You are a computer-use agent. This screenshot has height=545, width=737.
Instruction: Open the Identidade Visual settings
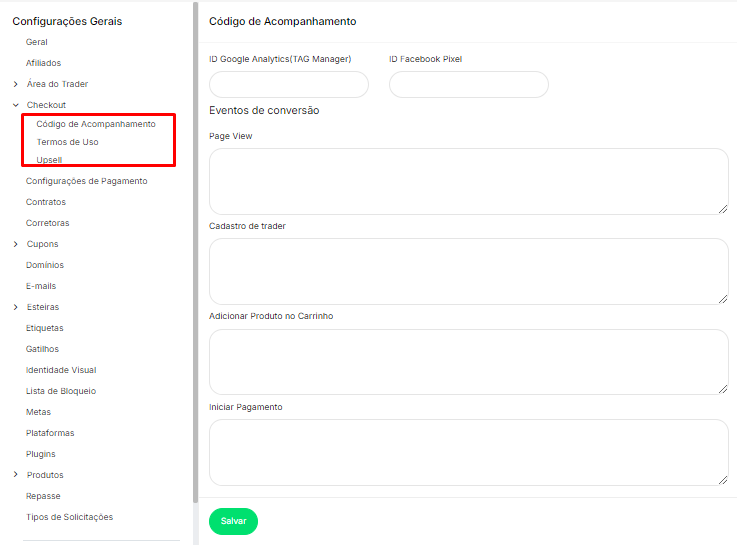point(61,370)
